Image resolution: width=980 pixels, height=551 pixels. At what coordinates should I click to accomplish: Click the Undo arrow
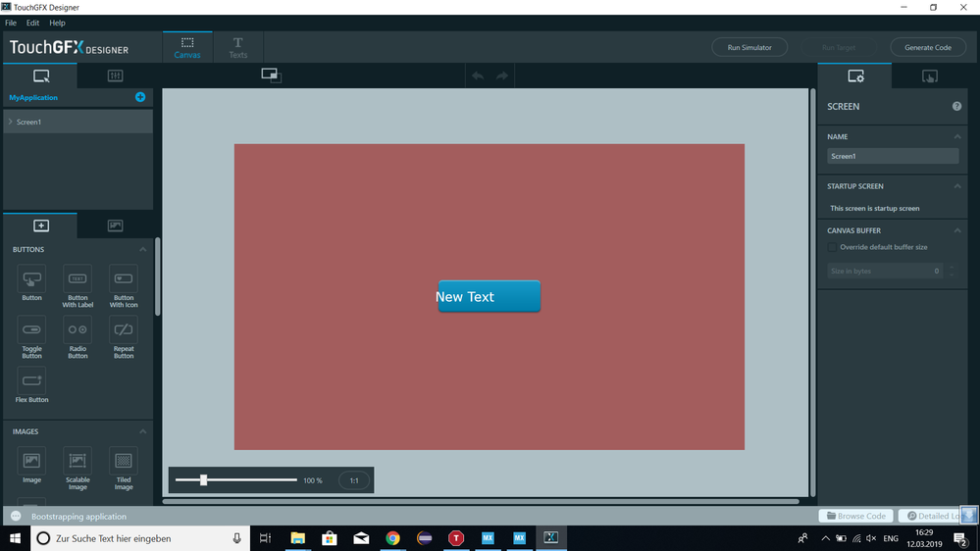coord(478,75)
